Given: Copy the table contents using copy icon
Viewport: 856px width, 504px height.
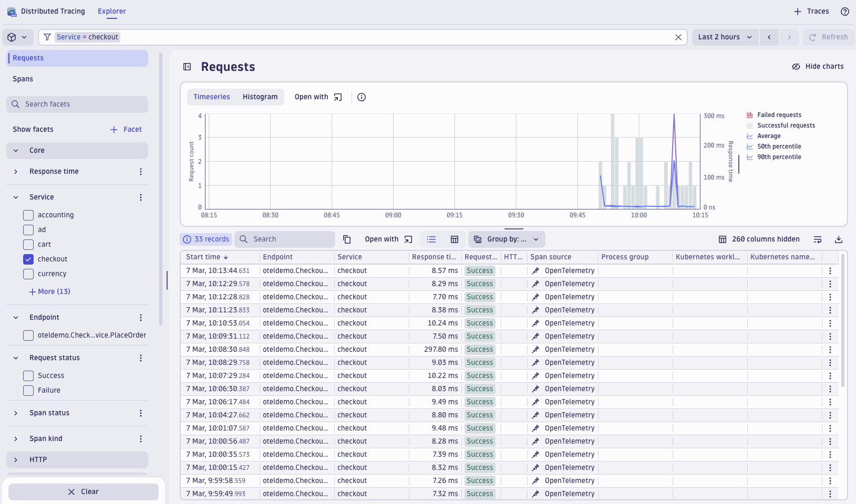Looking at the screenshot, I should (347, 239).
